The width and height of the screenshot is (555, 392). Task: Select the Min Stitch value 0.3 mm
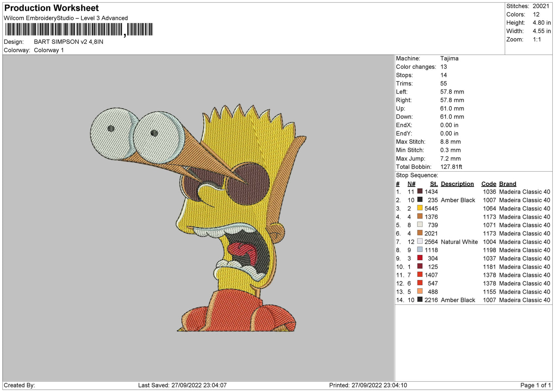(451, 150)
